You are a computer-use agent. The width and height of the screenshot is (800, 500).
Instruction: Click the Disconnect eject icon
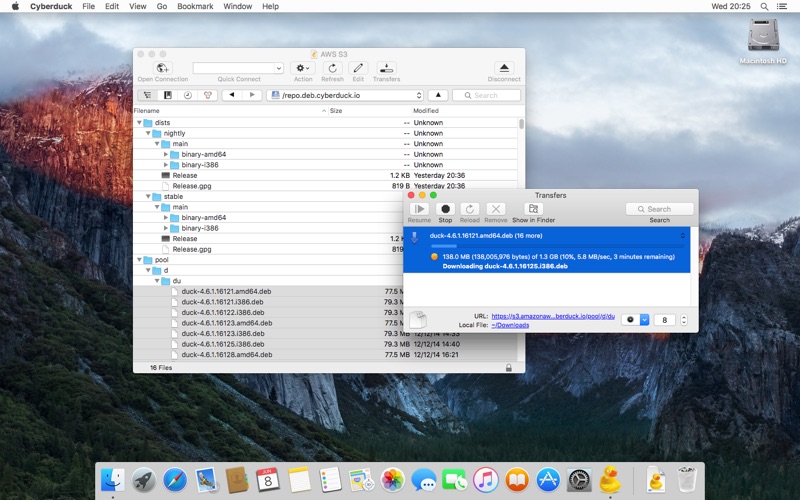point(504,69)
